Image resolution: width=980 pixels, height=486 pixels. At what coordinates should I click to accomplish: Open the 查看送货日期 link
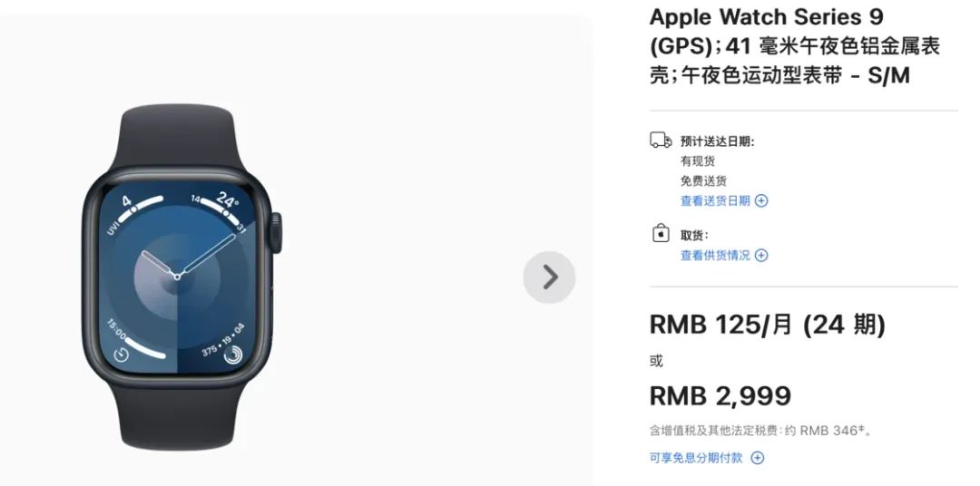pyautogui.click(x=715, y=200)
